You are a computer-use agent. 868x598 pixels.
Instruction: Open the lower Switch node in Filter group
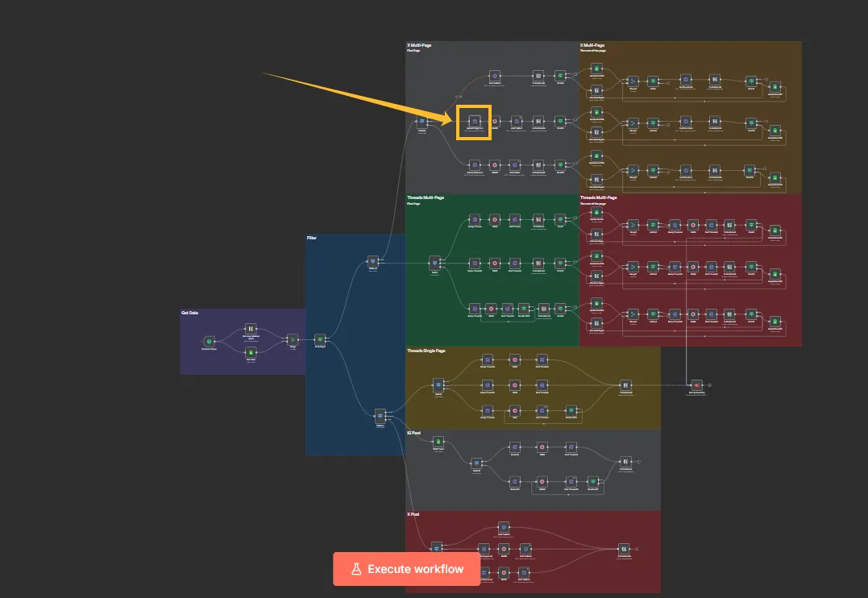point(380,416)
